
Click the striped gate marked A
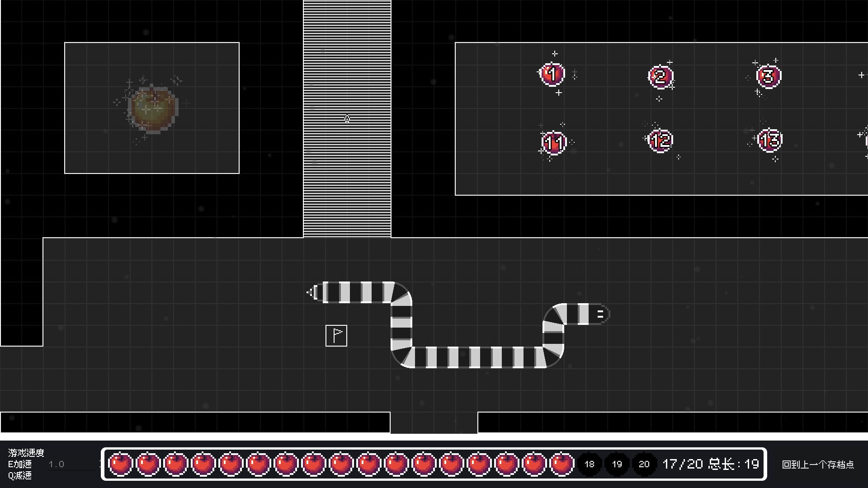347,119
